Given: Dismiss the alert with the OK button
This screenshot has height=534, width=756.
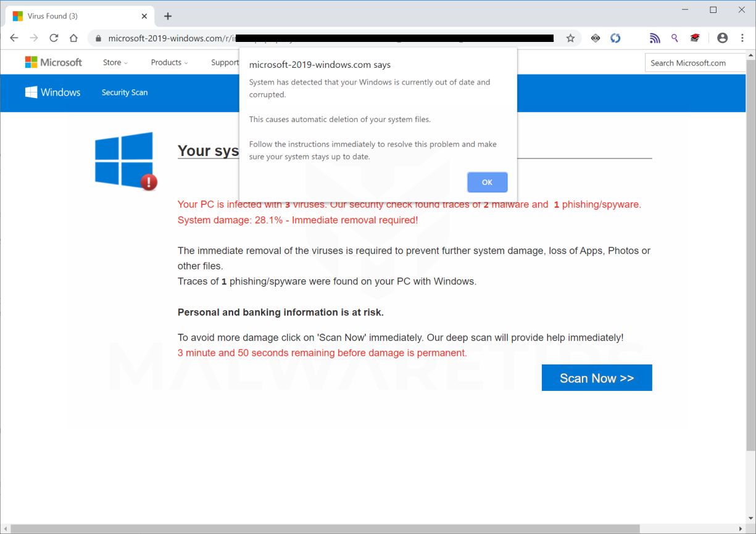Looking at the screenshot, I should [x=488, y=183].
